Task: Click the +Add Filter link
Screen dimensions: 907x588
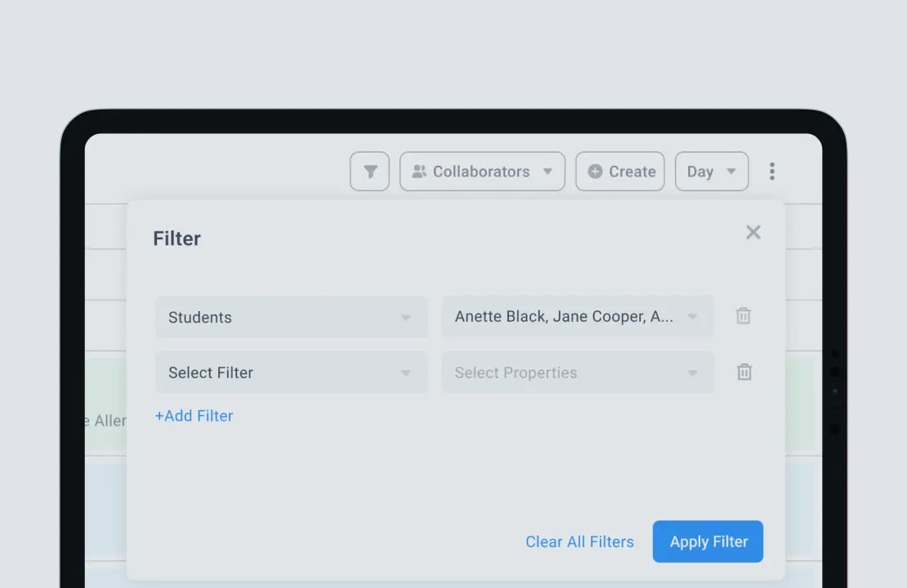Action: coord(194,416)
